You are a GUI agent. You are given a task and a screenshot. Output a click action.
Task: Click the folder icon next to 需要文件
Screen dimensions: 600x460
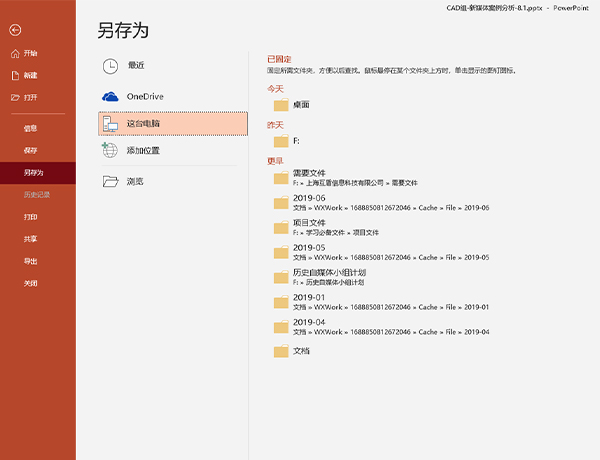[281, 178]
